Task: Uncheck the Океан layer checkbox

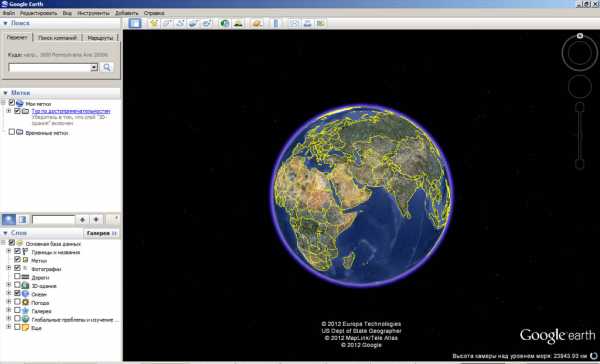Action: point(17,293)
